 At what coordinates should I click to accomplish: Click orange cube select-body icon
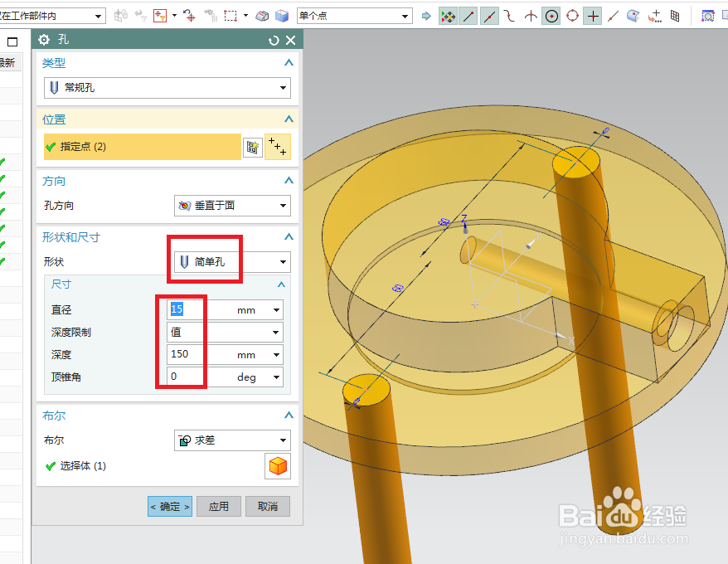[x=278, y=466]
